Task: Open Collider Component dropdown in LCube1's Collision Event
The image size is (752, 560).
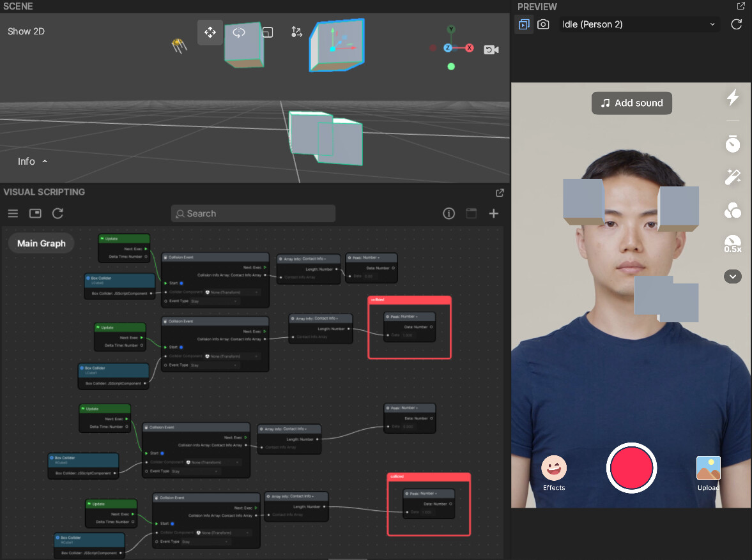Action: 232,356
